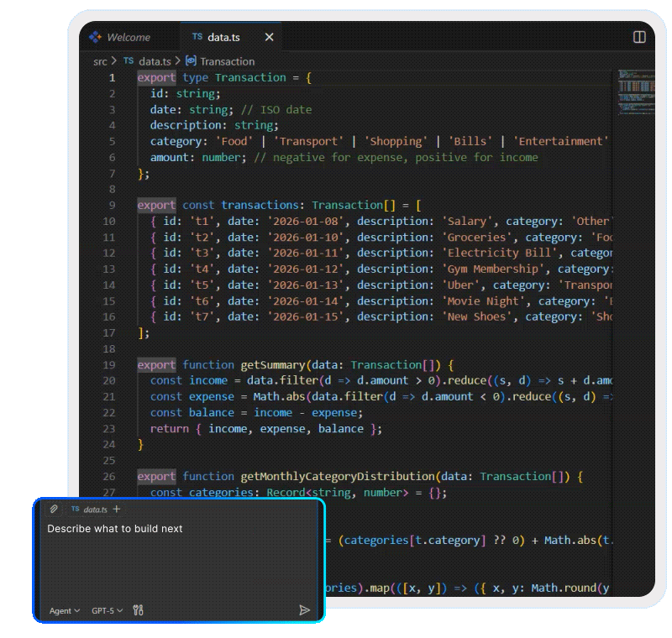Click the TS language icon on the data.ts tab

[199, 37]
